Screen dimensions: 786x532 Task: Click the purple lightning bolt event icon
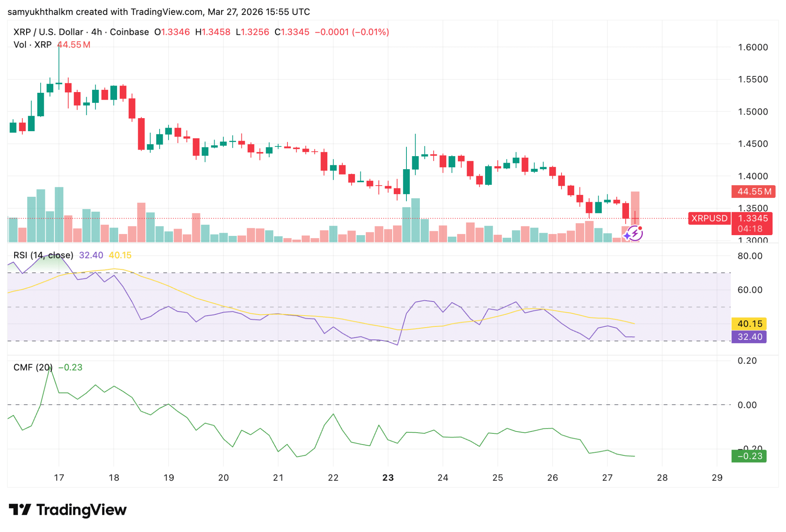pyautogui.click(x=636, y=233)
